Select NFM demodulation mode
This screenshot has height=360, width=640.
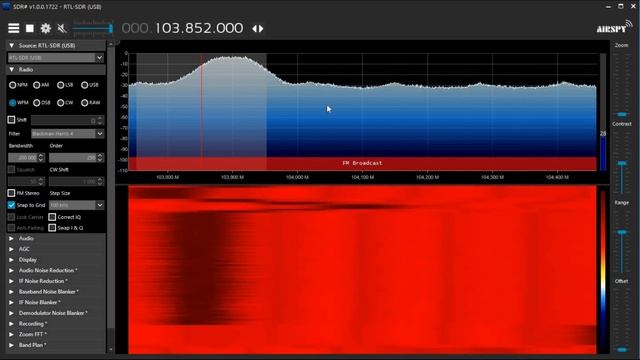13,85
